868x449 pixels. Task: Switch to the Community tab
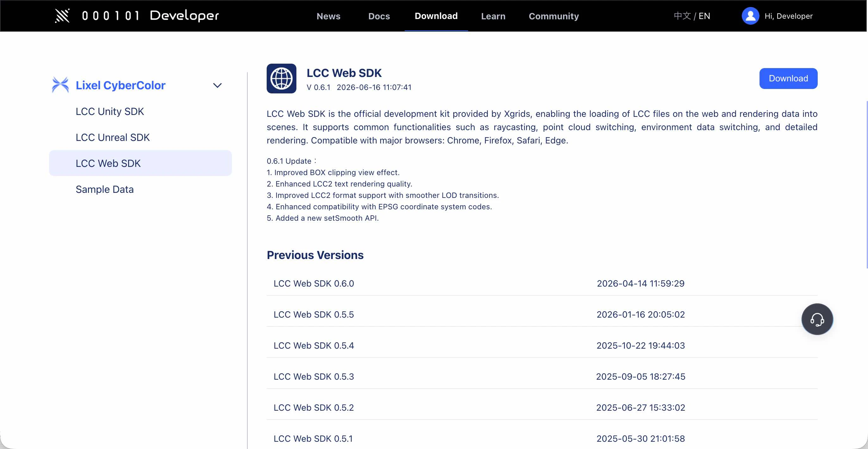(x=554, y=16)
